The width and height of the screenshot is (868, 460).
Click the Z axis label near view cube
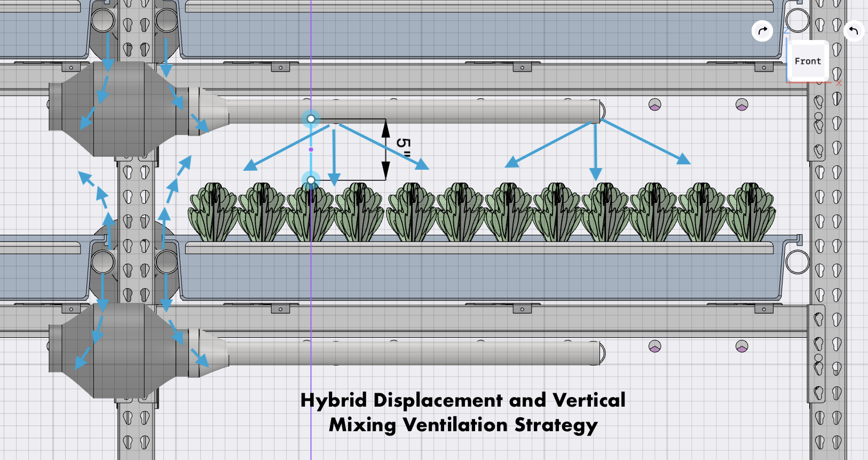point(786,30)
